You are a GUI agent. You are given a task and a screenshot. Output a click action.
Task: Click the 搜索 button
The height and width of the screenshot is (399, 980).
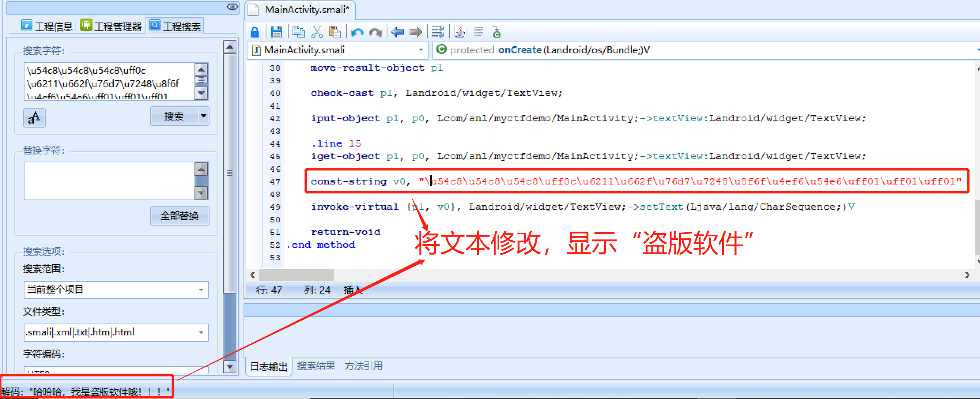(x=174, y=116)
